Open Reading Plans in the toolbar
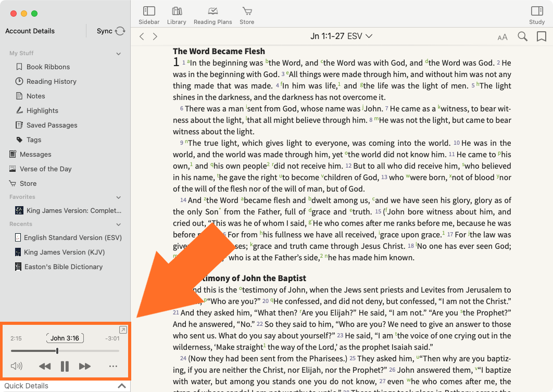Screen dimensions: 553x392 point(212,15)
